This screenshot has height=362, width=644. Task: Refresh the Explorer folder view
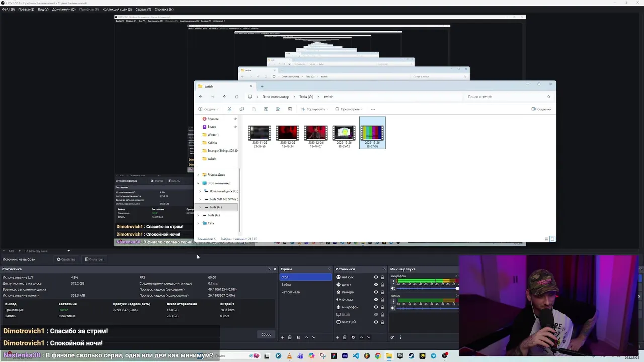pos(237,97)
